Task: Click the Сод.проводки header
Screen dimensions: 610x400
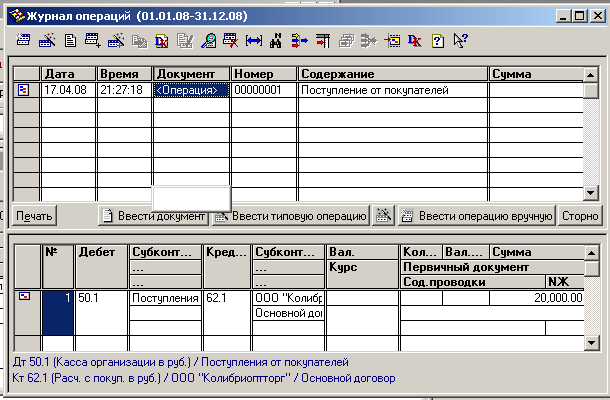Action: [473, 282]
